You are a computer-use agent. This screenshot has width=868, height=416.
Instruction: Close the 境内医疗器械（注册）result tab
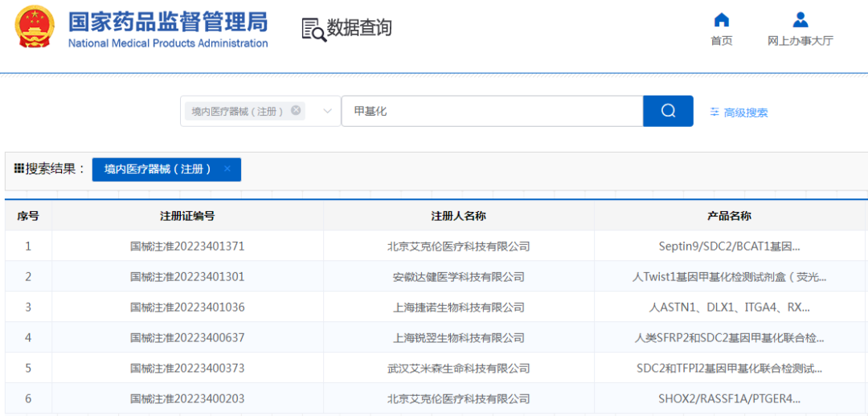coord(227,169)
